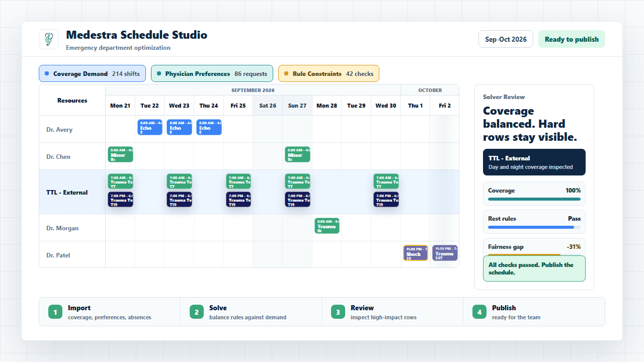Go to step 1 Import
Viewport: 644px width, 362px height.
[x=110, y=312]
